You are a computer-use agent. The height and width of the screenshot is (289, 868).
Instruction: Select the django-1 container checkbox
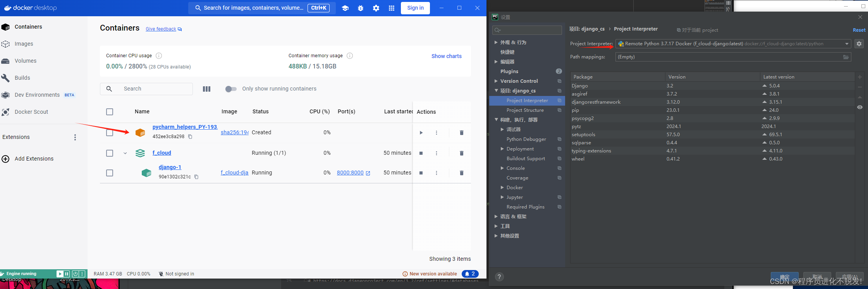click(110, 173)
